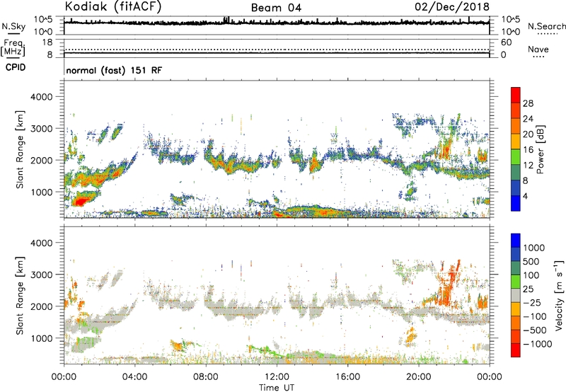Click the "-500" velocity colorbar label
Image resolution: width=566 pixels, height=392 pixels.
tap(535, 330)
